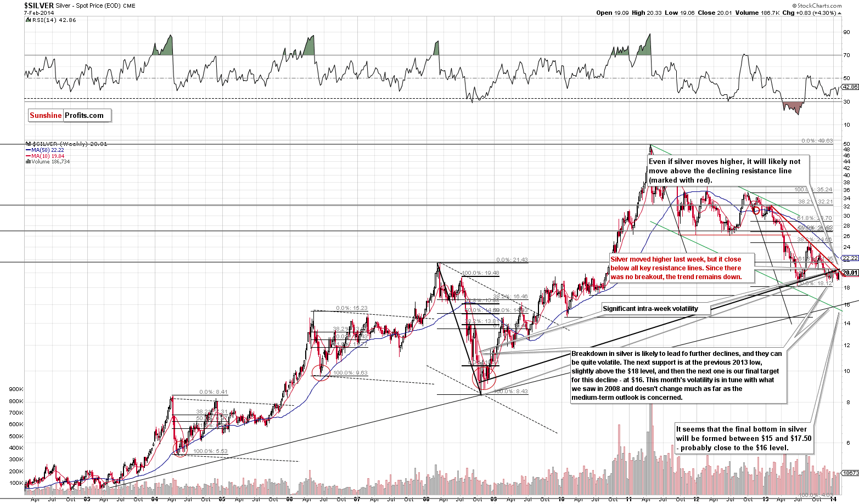Click the Open 19.09 value in header

tap(613, 13)
